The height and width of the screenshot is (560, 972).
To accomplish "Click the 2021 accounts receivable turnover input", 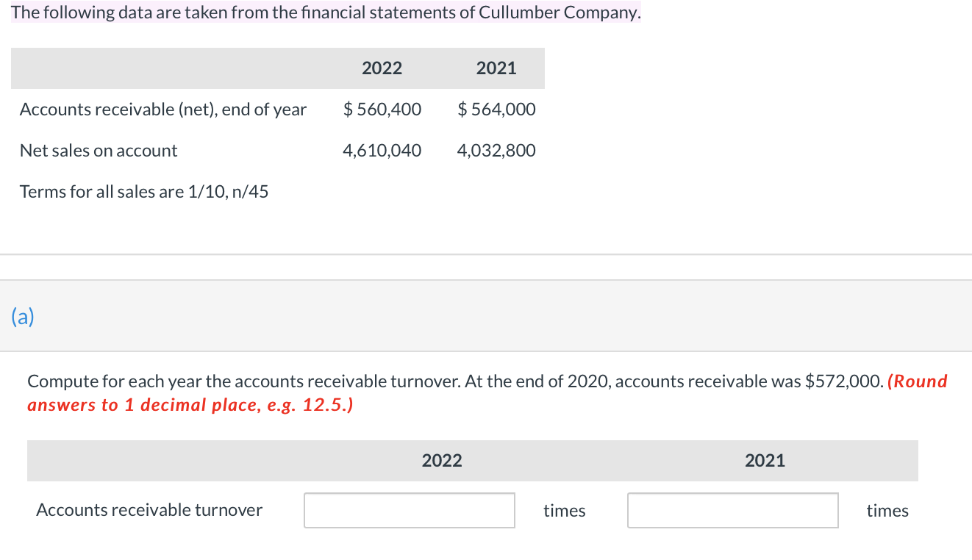I will 733,510.
